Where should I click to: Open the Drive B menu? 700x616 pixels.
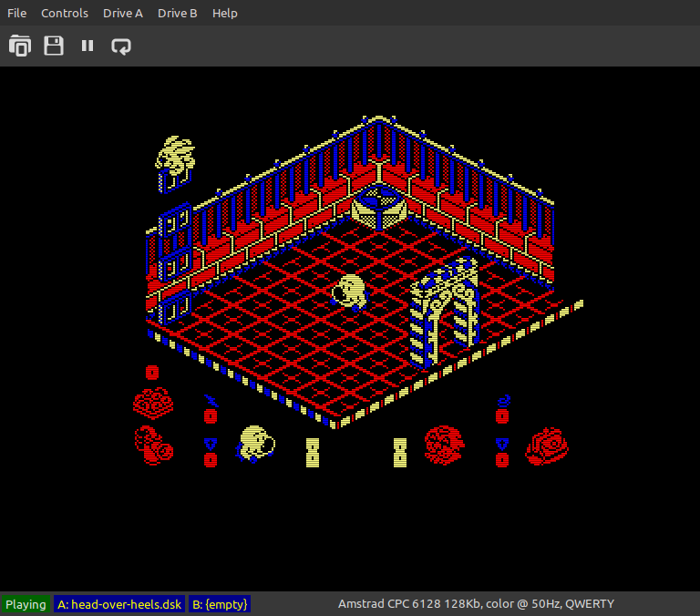pyautogui.click(x=177, y=14)
